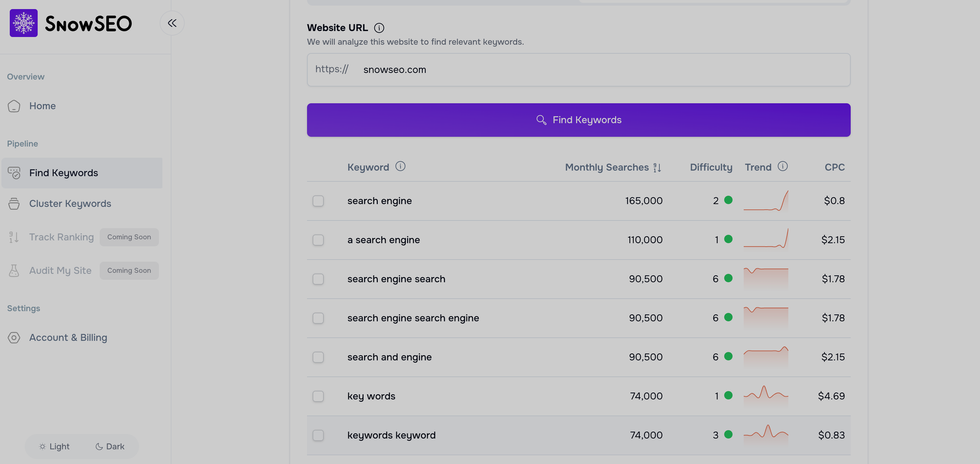Check the checkbox for search engine
This screenshot has width=980, height=464.
[x=318, y=201]
